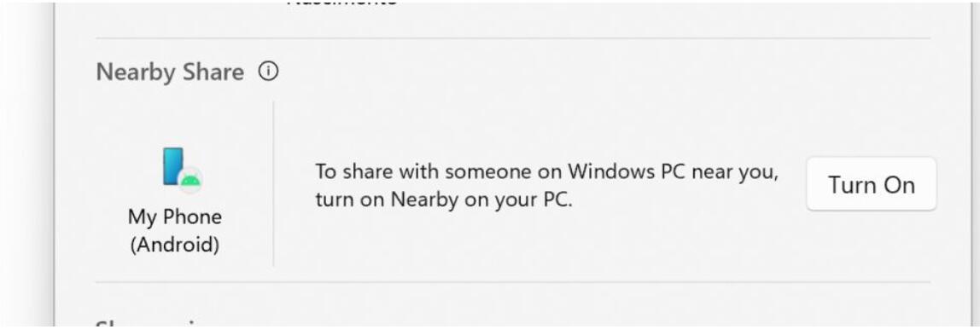Click the word Share in section heading
The height and width of the screenshot is (335, 980).
[213, 72]
